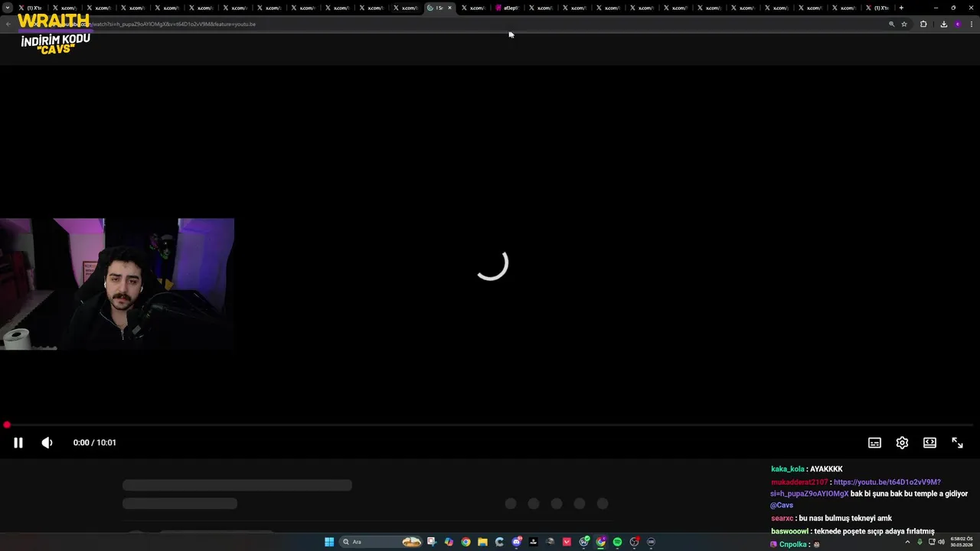Click the zoom magnifier icon in the address bar
980x551 pixels.
point(891,24)
